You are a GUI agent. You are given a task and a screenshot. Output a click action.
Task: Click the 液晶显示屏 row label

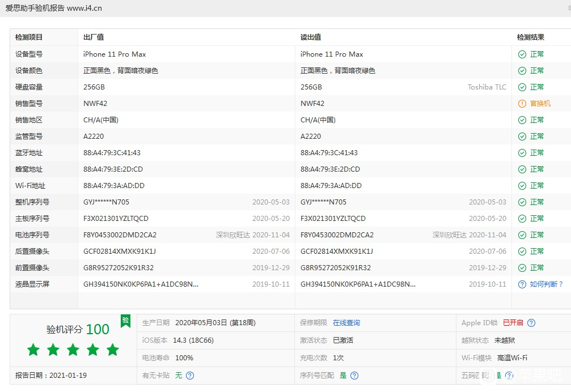(x=32, y=284)
